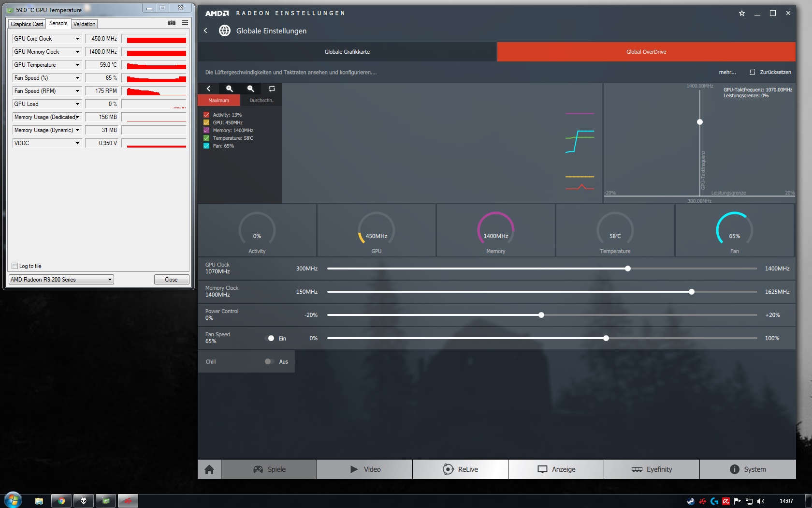
Task: Turn on the Chill toggle
Action: 269,361
